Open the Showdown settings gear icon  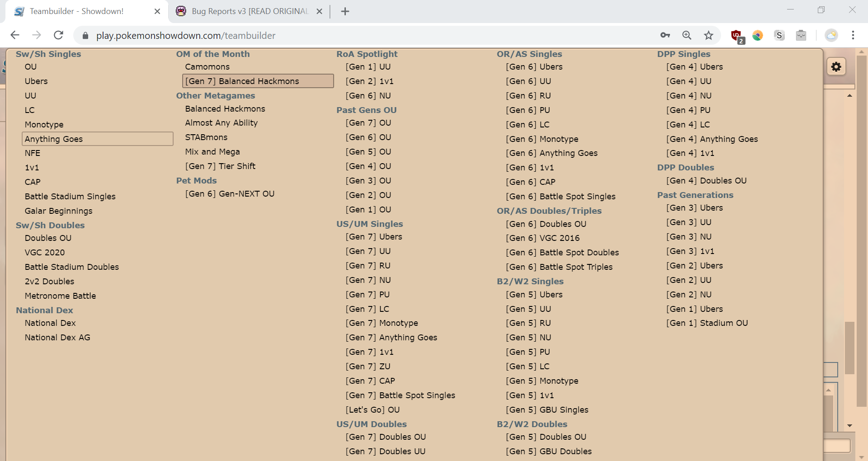click(x=836, y=67)
